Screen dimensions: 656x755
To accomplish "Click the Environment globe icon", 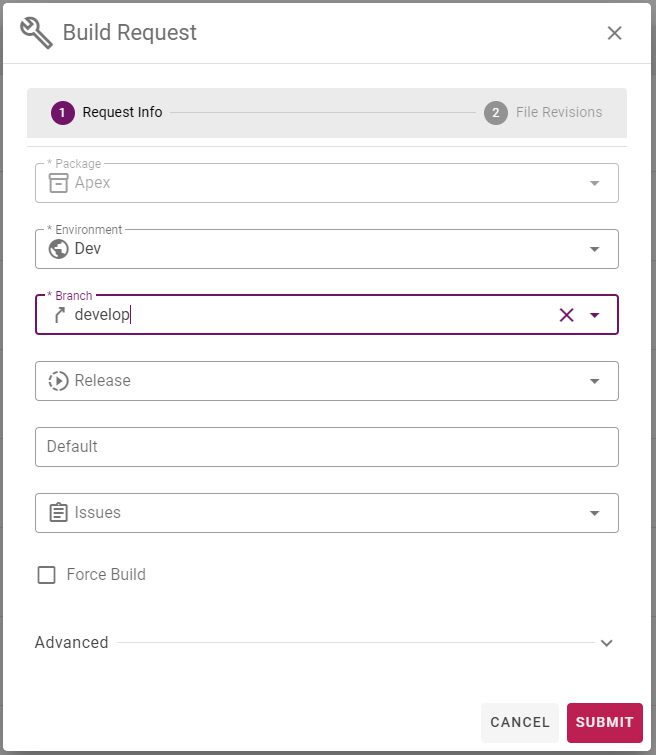I will (58, 249).
